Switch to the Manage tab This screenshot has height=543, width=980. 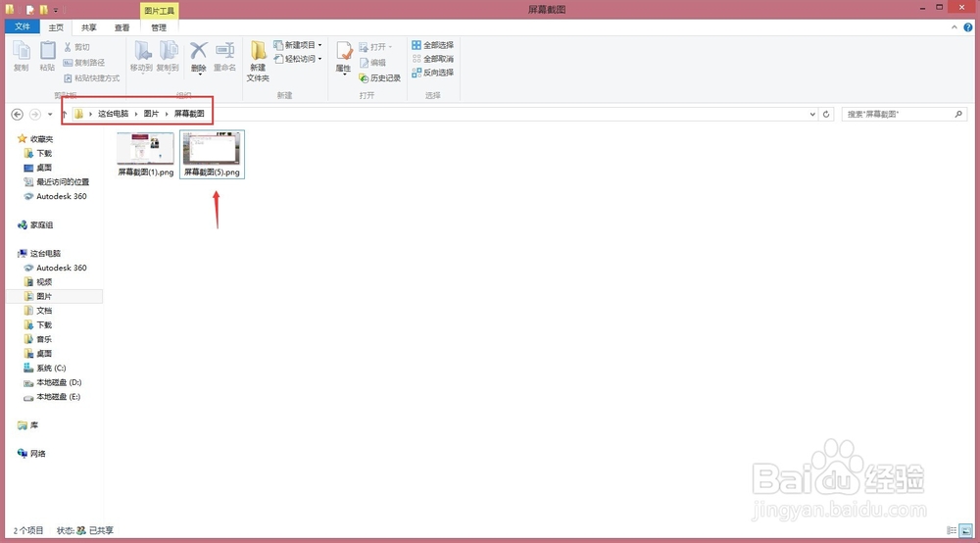tap(159, 27)
